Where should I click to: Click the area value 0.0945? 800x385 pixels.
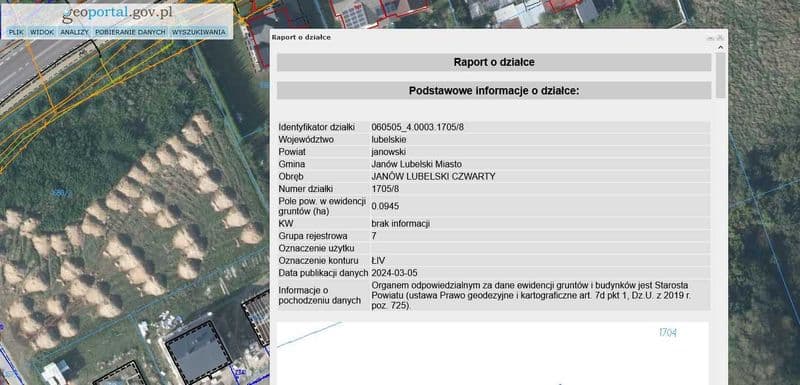(385, 207)
